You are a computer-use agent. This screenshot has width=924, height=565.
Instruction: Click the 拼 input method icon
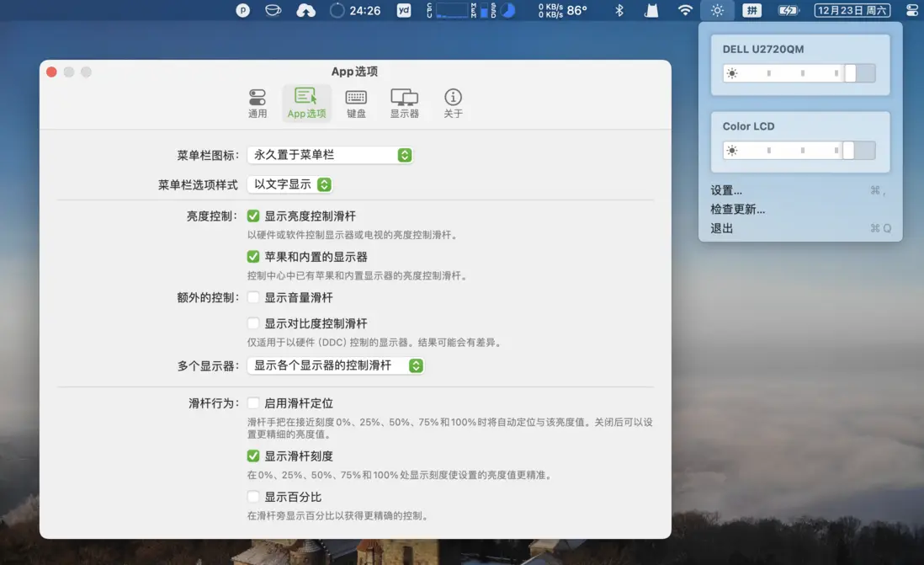tap(751, 10)
